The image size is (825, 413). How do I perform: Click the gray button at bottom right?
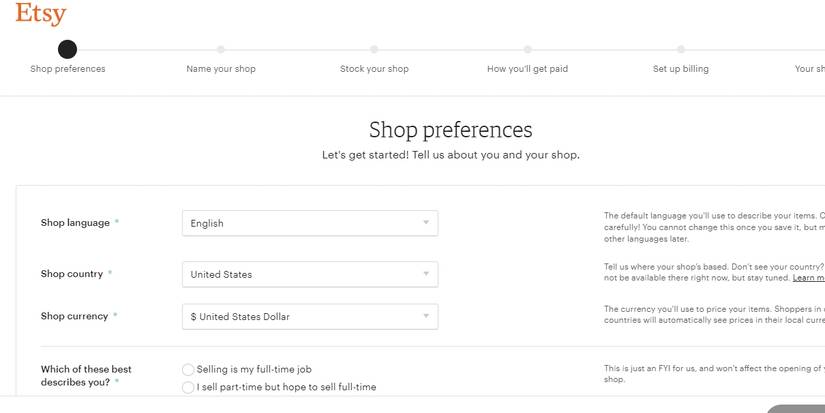click(798, 408)
